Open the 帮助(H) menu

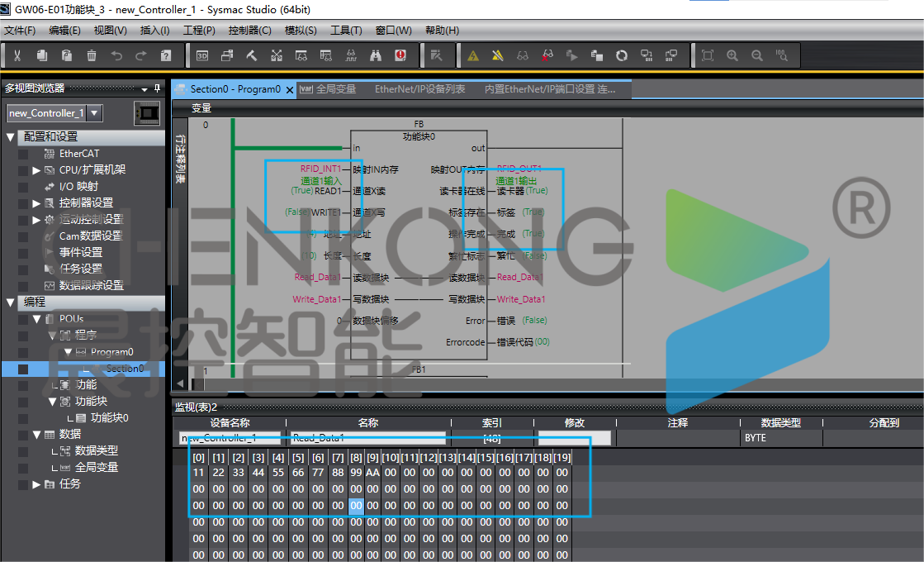point(442,30)
